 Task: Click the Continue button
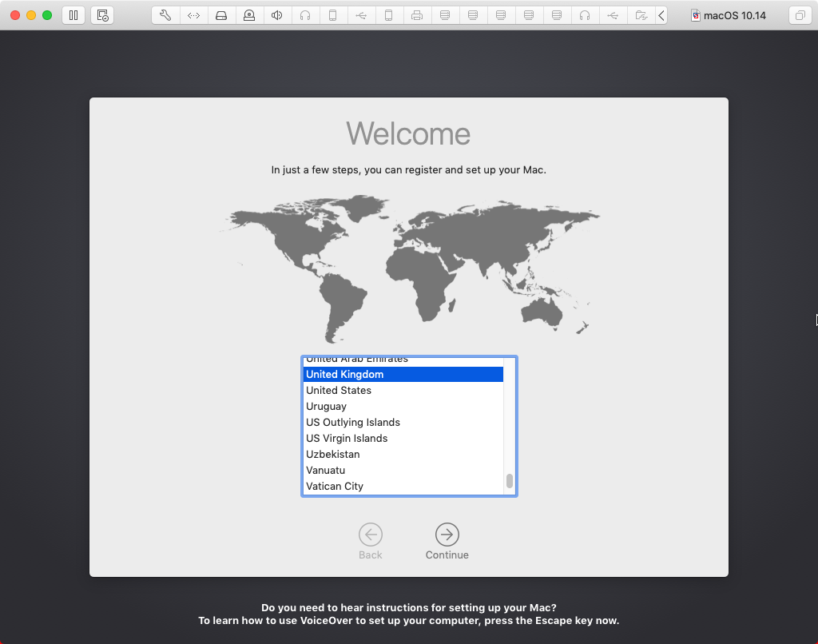coord(447,536)
